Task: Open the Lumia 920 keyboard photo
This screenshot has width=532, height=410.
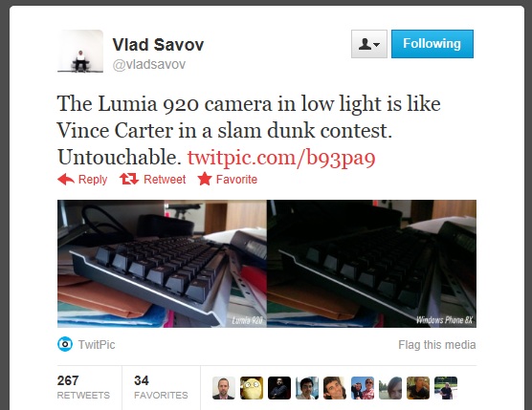Action: coord(162,264)
